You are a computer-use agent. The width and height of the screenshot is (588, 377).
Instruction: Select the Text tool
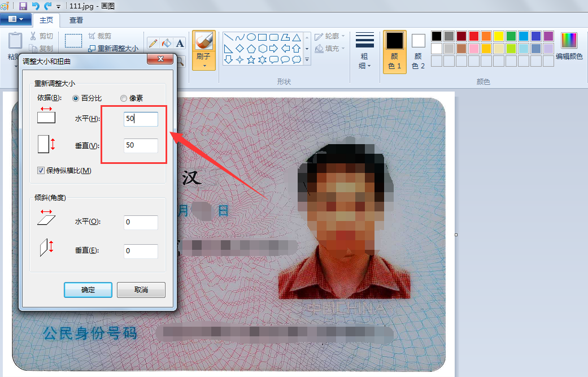tap(180, 43)
